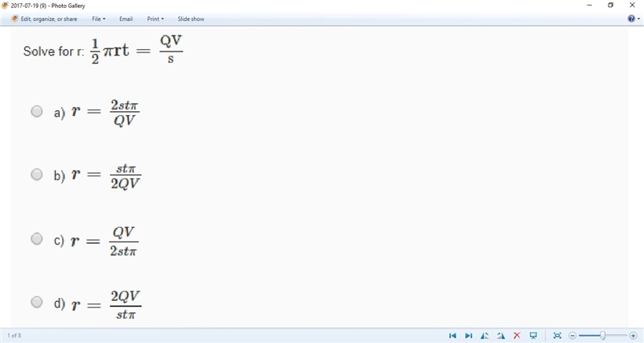Click the Email button

[x=126, y=19]
